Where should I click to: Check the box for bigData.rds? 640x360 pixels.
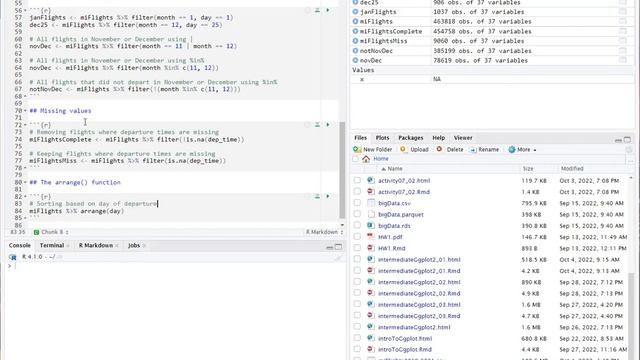click(357, 225)
